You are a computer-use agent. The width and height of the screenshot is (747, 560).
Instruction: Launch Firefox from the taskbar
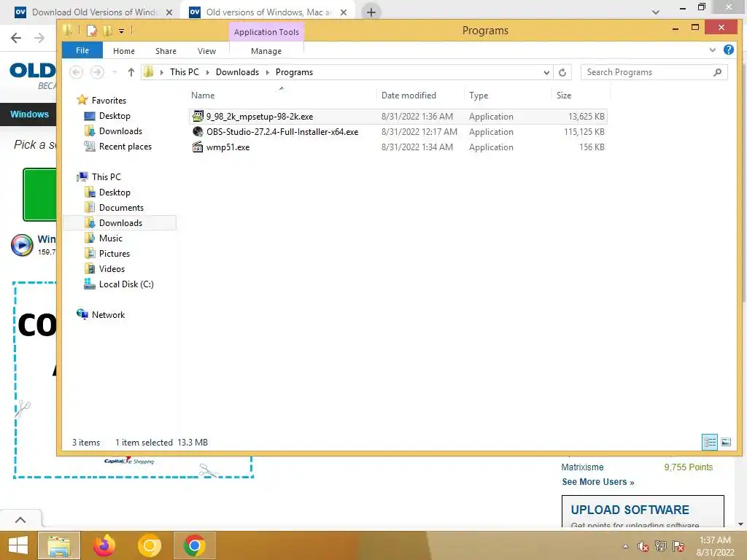coord(104,545)
